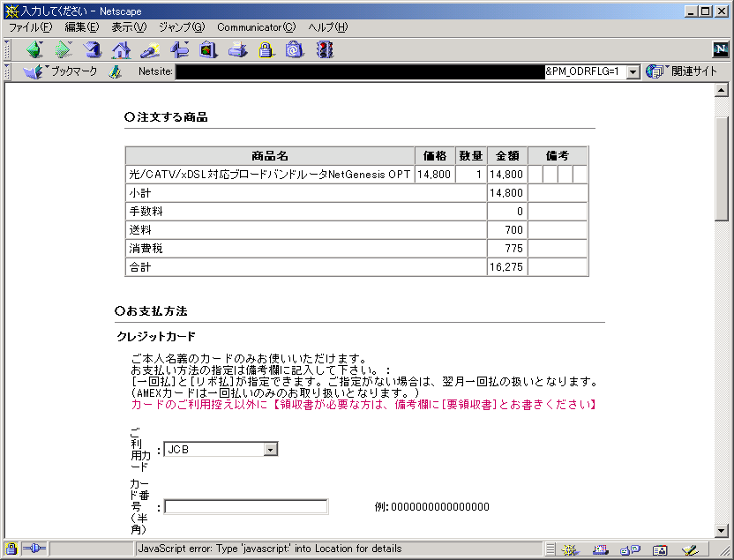Click the pink 要領収書 notice text
734x560 pixels.
coord(363,404)
